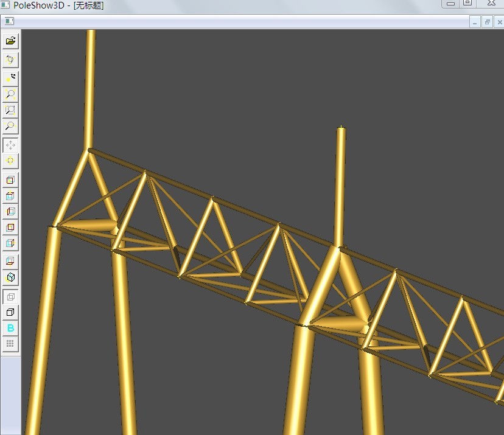Close the PoleShow3D main window
This screenshot has height=435, width=504.
(491, 3)
